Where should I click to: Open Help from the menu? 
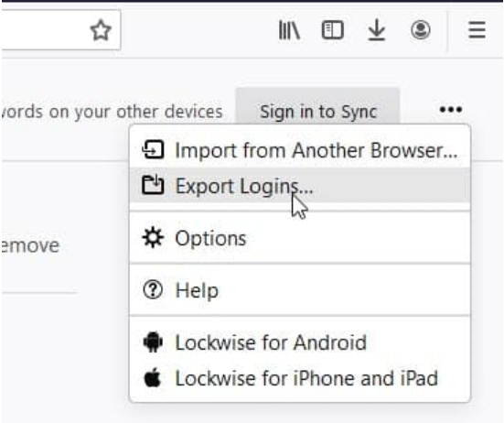pos(300,290)
